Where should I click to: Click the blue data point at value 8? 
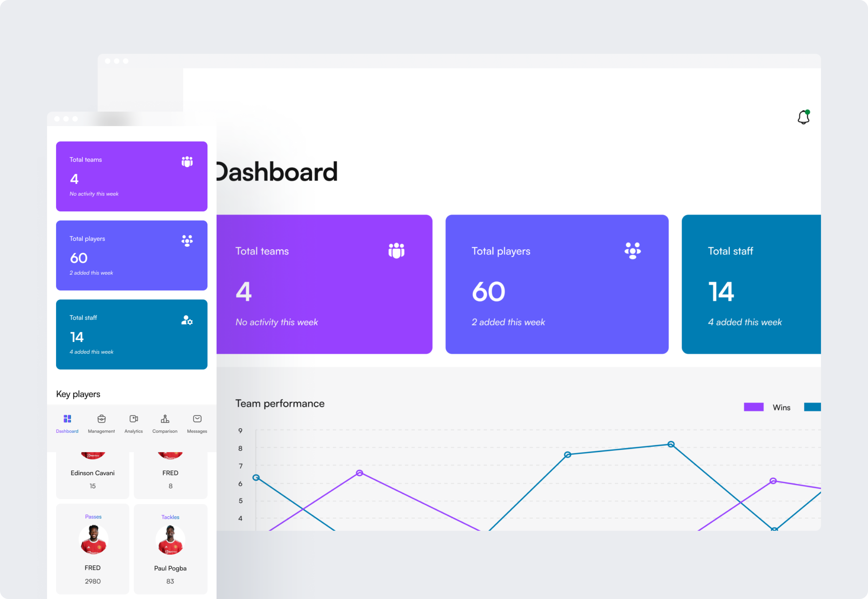pyautogui.click(x=671, y=444)
